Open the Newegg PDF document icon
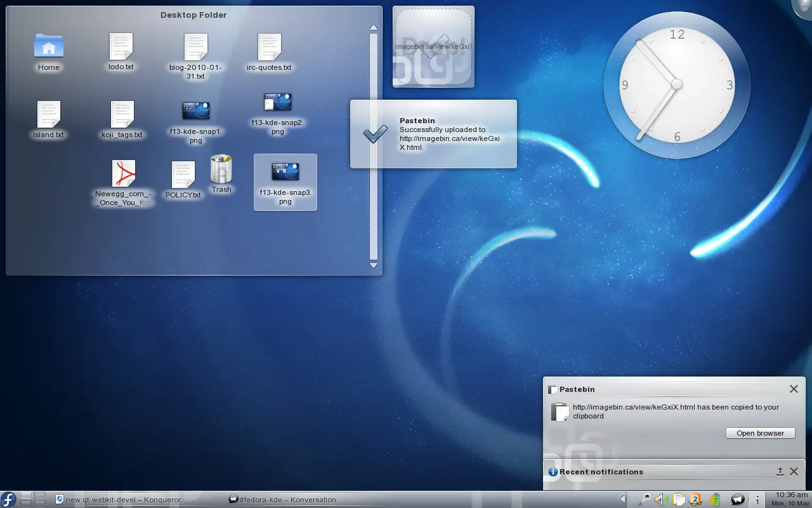Viewport: 812px width, 508px height. [x=124, y=173]
